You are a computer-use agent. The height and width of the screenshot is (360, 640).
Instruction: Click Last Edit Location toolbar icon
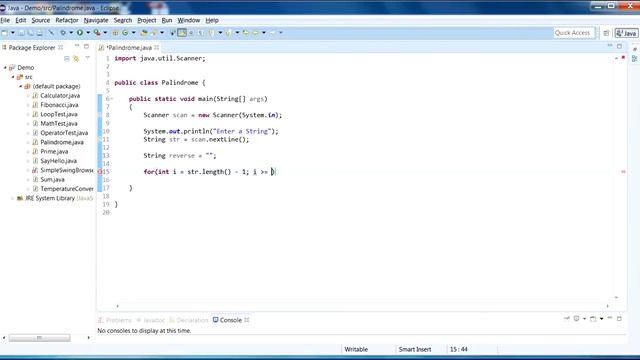click(x=246, y=33)
